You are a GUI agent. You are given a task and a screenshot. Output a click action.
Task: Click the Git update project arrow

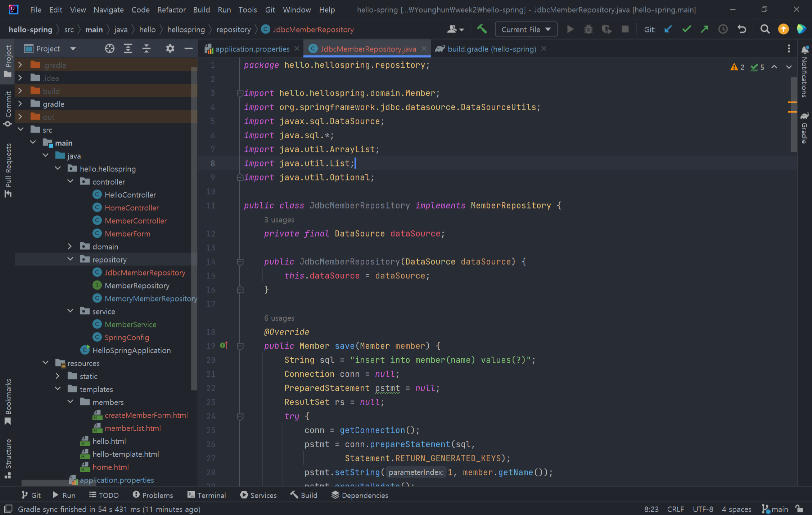tap(668, 29)
